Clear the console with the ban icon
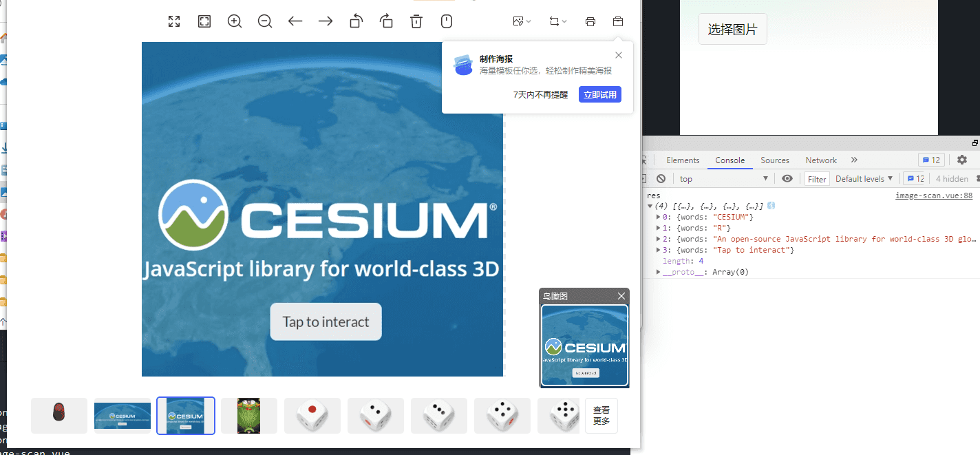This screenshot has height=455, width=980. [661, 179]
